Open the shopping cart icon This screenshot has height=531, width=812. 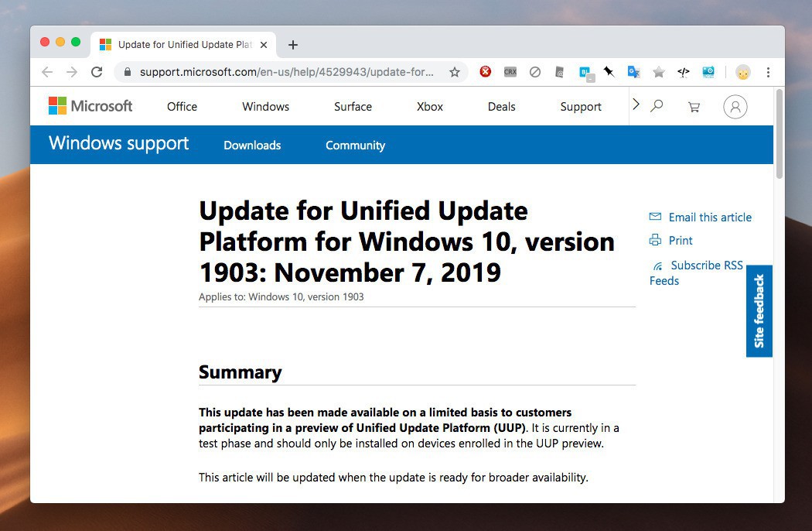pos(694,107)
